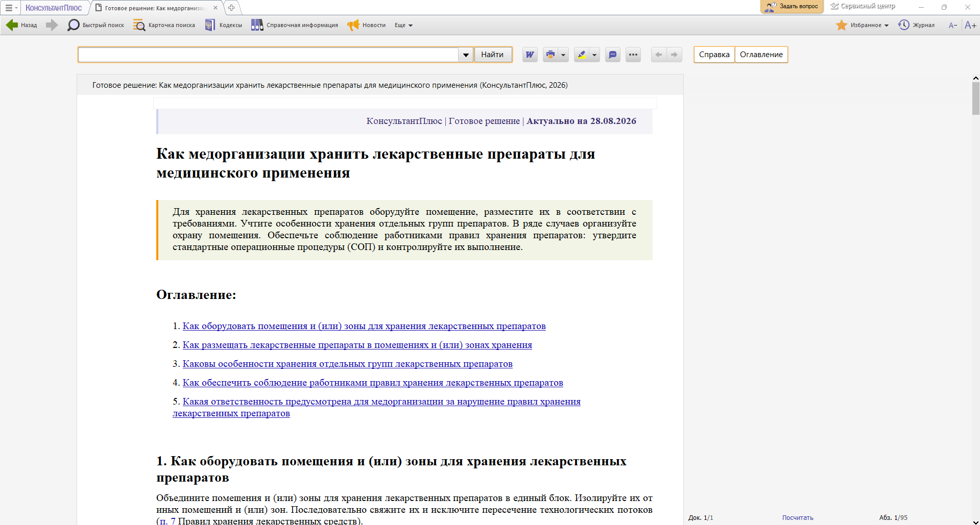980x525 pixels.
Task: Click the gray forward arrow in navigation toolbar
Action: 52,25
